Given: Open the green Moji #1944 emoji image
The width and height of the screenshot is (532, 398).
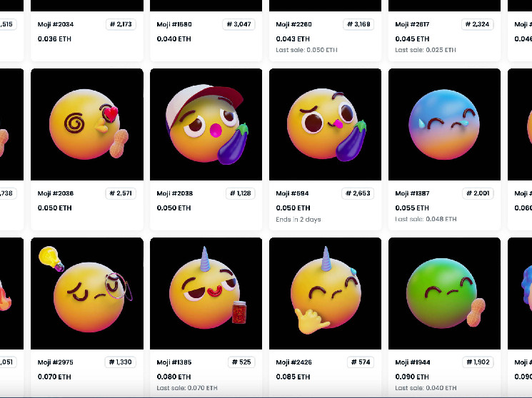Looking at the screenshot, I should coord(444,293).
